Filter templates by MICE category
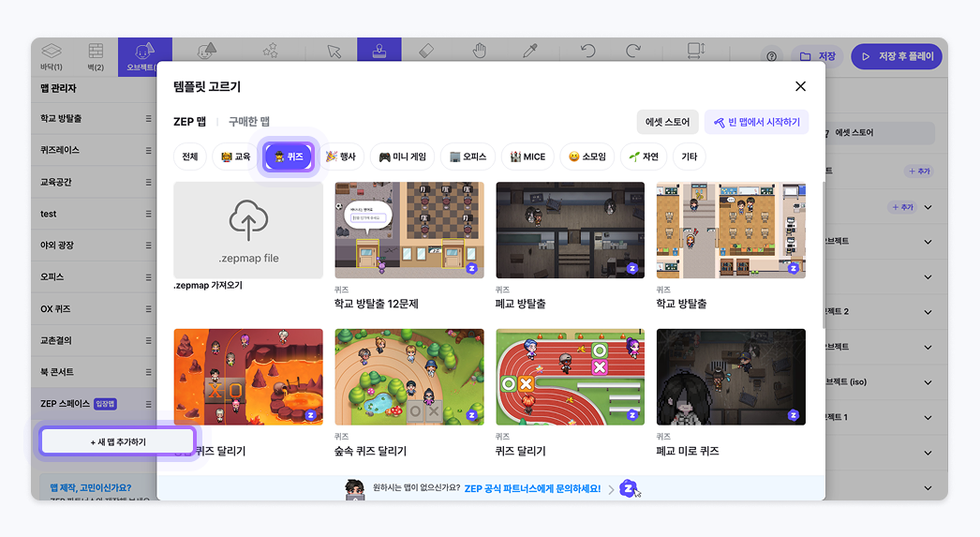980x537 pixels. click(528, 157)
